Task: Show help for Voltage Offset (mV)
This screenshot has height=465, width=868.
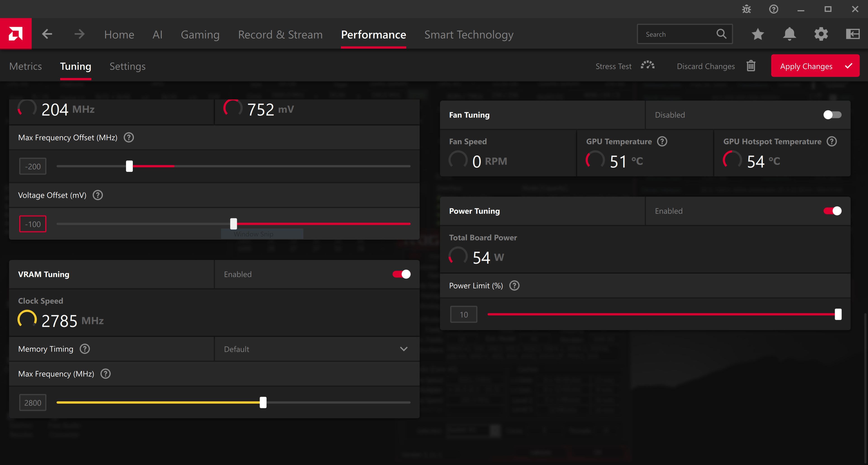Action: 98,195
